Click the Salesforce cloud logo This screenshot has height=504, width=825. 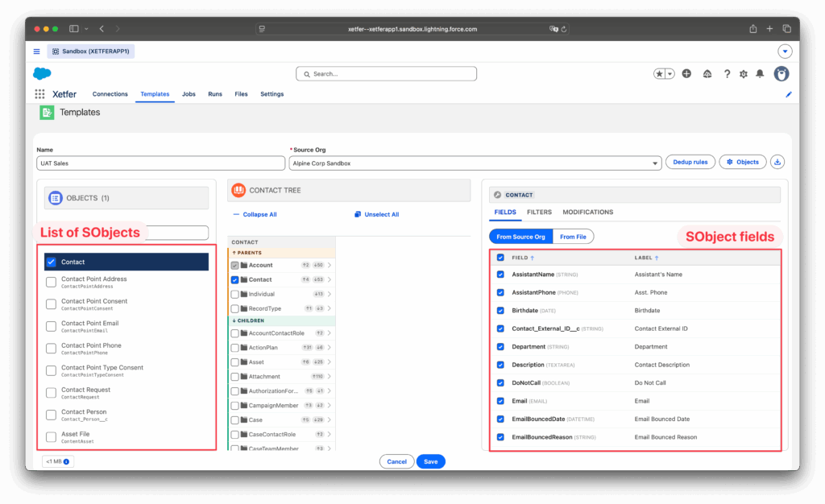click(x=42, y=73)
